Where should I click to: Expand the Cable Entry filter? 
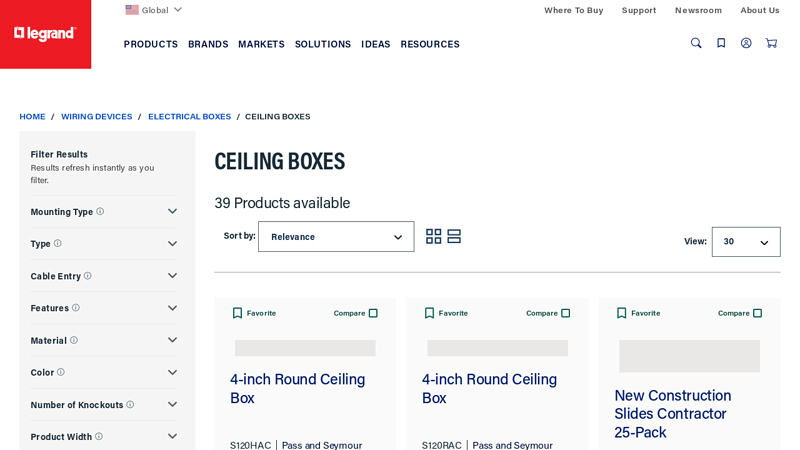point(172,276)
